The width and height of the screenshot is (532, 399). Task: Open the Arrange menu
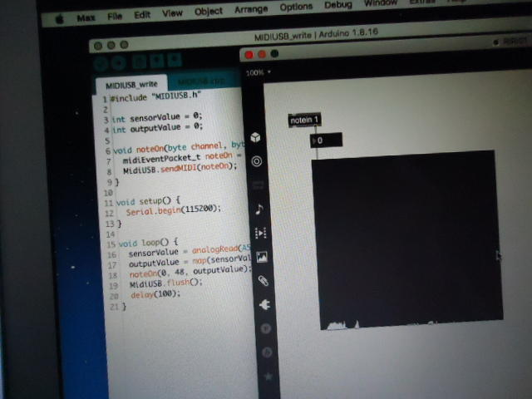tap(251, 9)
